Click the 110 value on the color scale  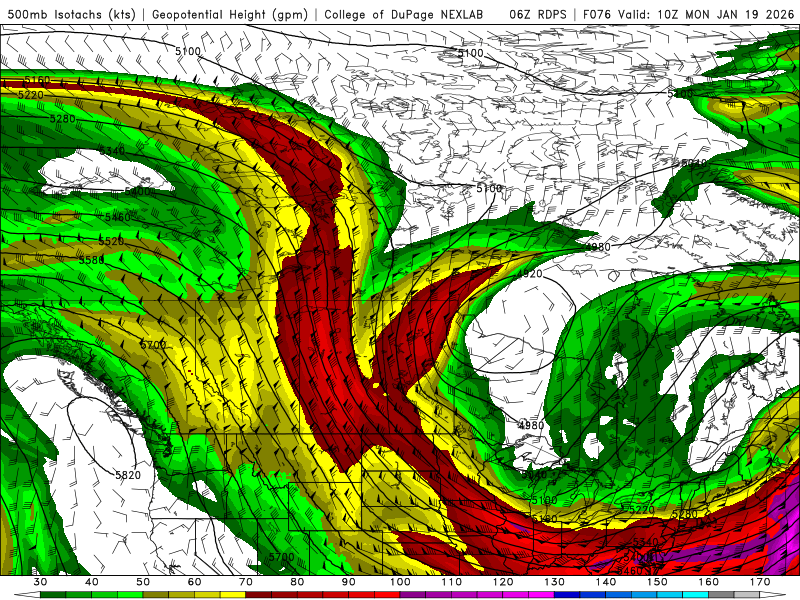point(452,582)
